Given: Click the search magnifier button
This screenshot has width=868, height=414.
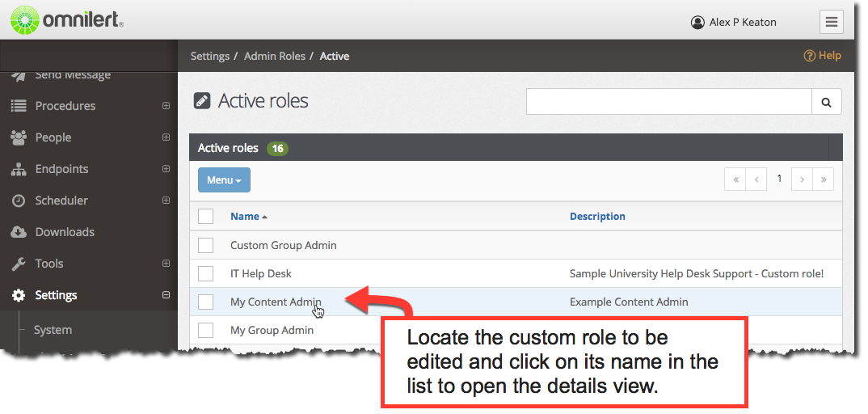Looking at the screenshot, I should coord(827,102).
